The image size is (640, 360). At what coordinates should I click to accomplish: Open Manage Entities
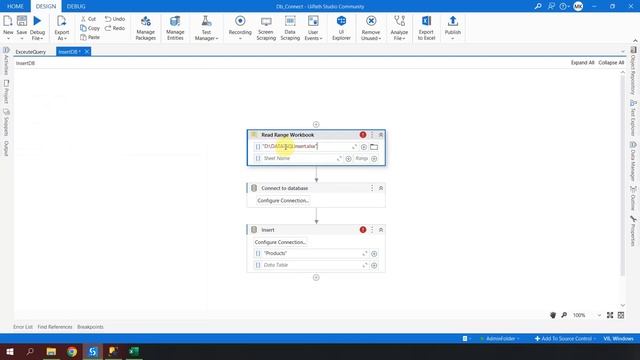pyautogui.click(x=175, y=27)
